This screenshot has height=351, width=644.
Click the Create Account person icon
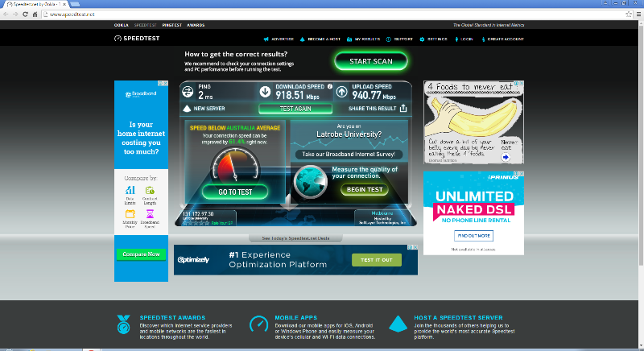(x=484, y=39)
